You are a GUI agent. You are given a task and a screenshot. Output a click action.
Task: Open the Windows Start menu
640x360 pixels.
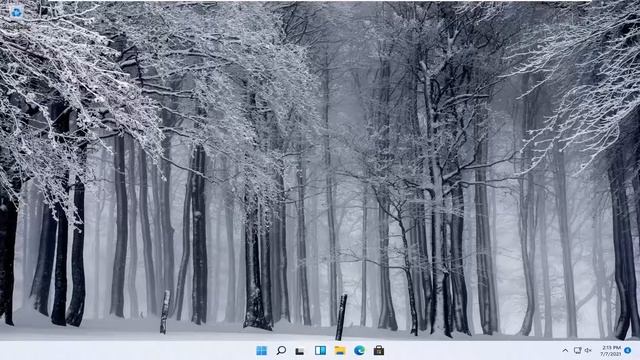262,350
